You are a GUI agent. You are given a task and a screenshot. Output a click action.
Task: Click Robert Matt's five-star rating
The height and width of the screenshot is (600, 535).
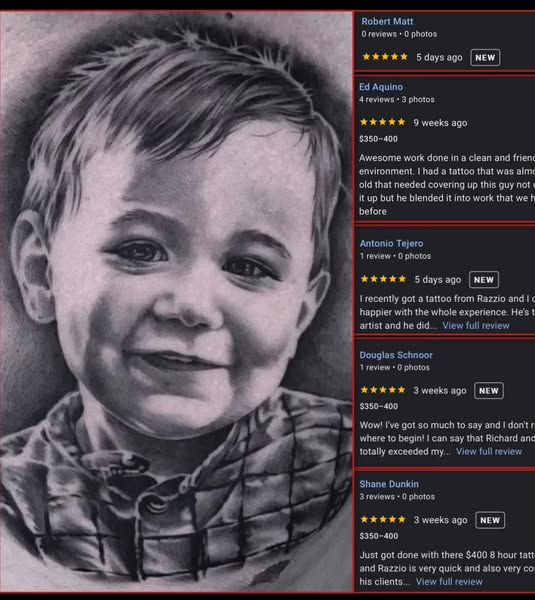[x=385, y=57]
